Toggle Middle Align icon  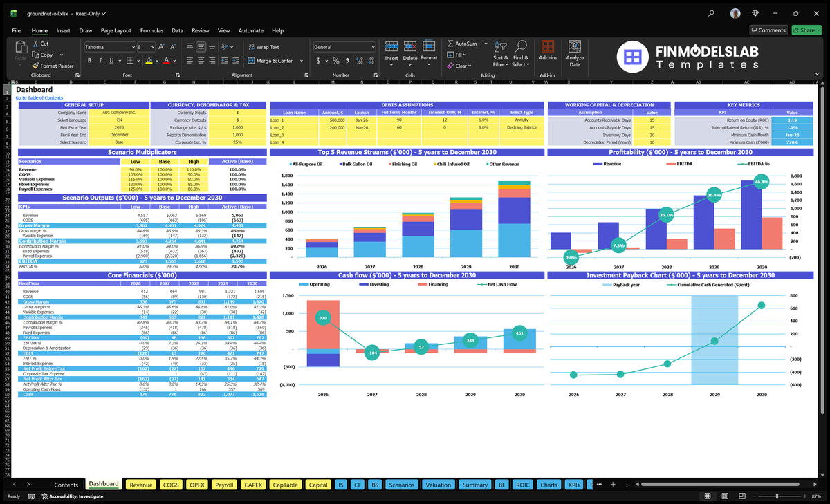(x=201, y=47)
